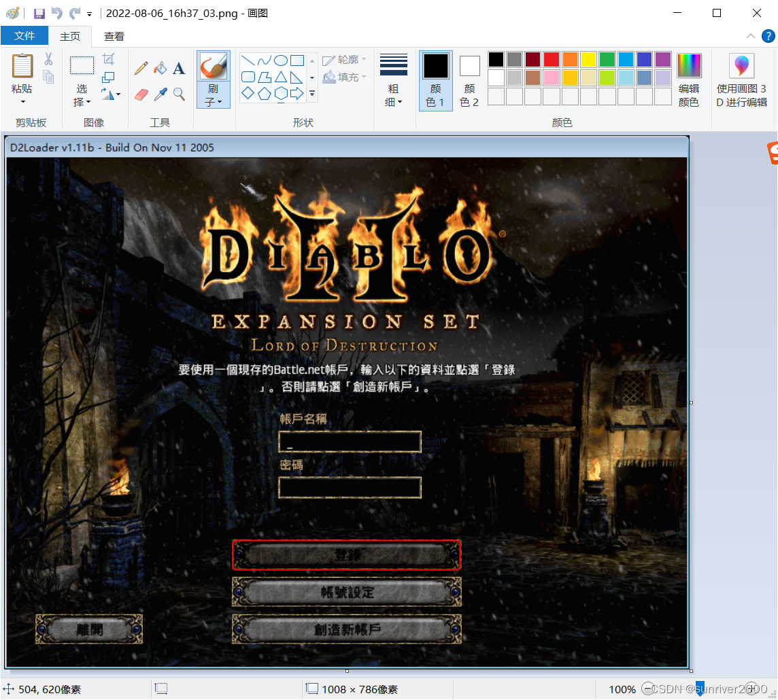
Task: Choose the Triangle shape
Action: tap(281, 77)
